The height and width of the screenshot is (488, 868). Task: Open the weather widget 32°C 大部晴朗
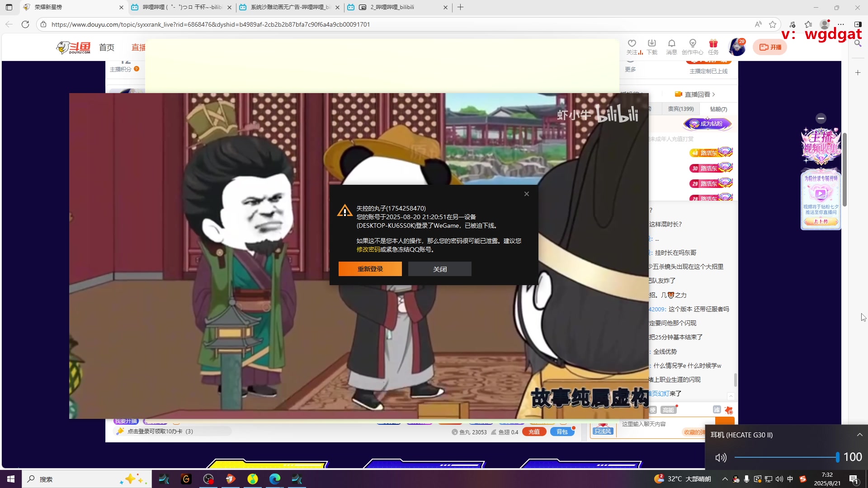click(x=682, y=479)
